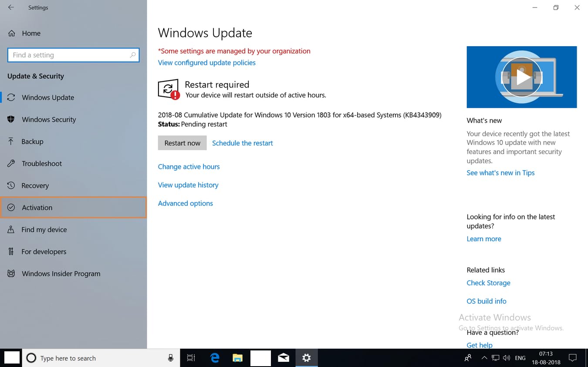Go to Settings Home
The width and height of the screenshot is (588, 367).
[30, 33]
